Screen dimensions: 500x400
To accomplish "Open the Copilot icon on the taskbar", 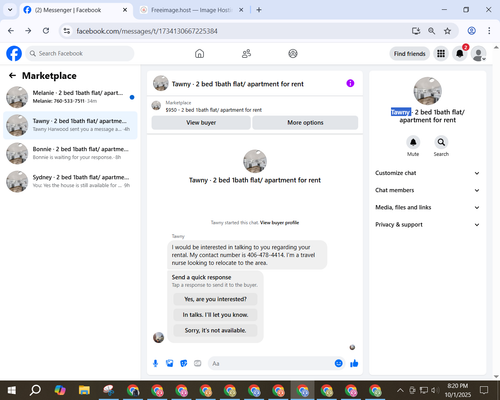I will (60, 390).
